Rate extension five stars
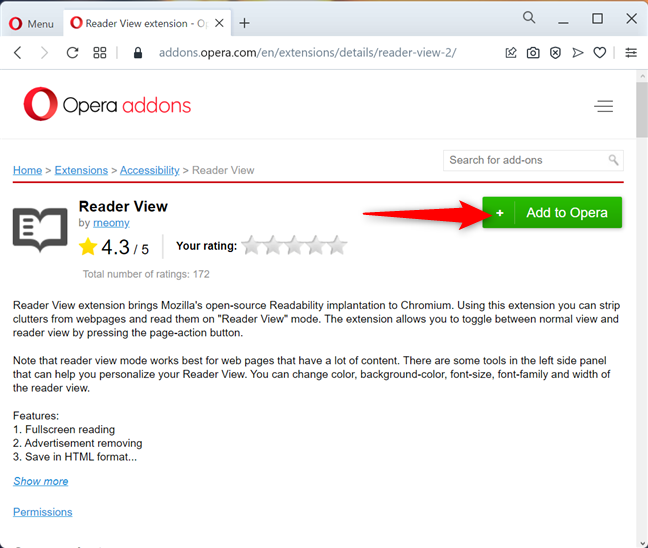 tap(337, 245)
